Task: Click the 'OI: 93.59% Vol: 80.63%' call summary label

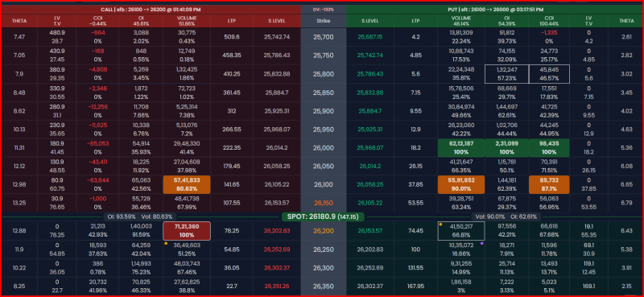Action: pyautogui.click(x=139, y=217)
